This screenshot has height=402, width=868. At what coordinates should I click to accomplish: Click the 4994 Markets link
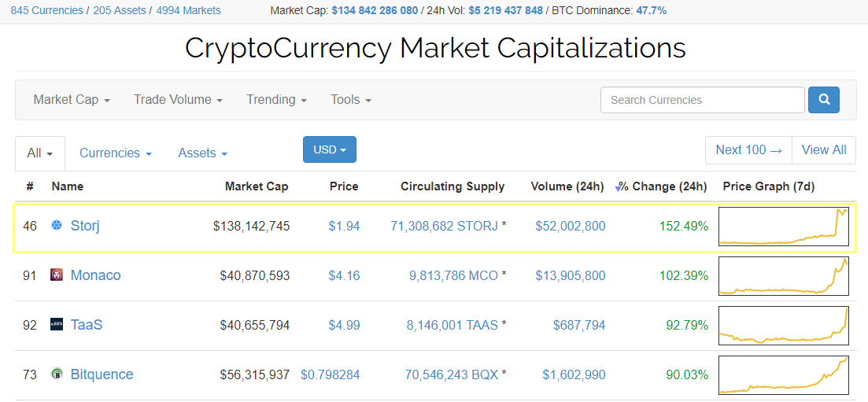click(x=188, y=10)
